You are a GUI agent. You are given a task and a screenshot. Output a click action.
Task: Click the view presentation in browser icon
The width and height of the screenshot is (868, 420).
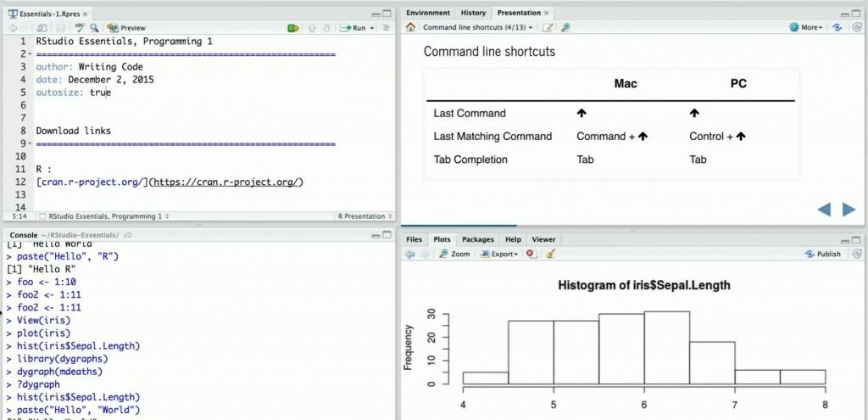tap(565, 27)
